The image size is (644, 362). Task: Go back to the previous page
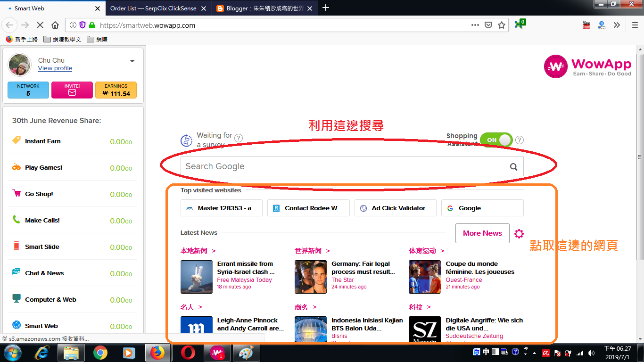tap(10, 25)
